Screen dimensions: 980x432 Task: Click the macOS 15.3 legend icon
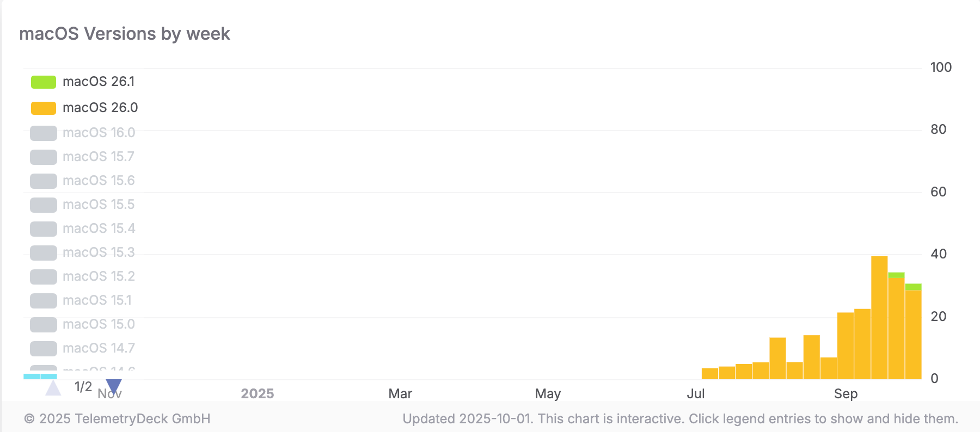44,253
